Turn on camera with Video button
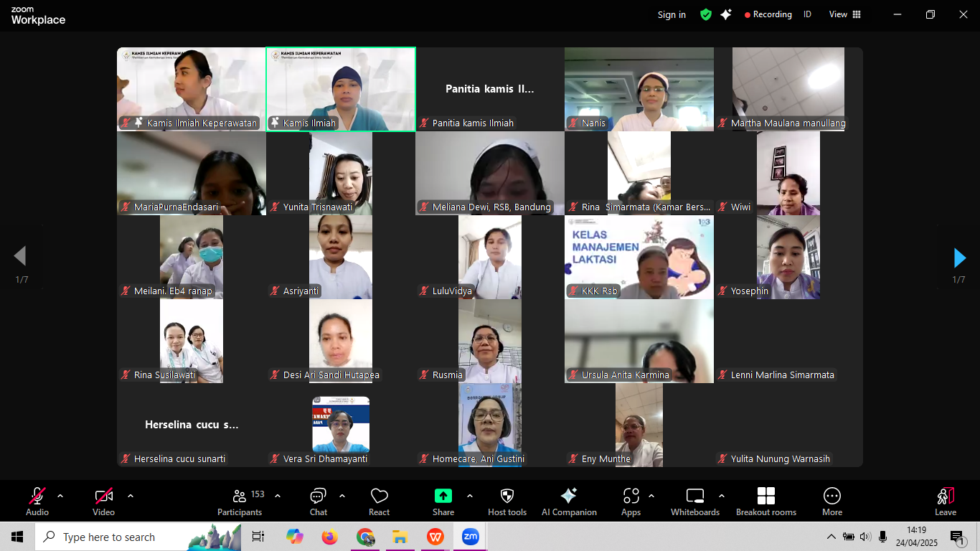 tap(103, 501)
